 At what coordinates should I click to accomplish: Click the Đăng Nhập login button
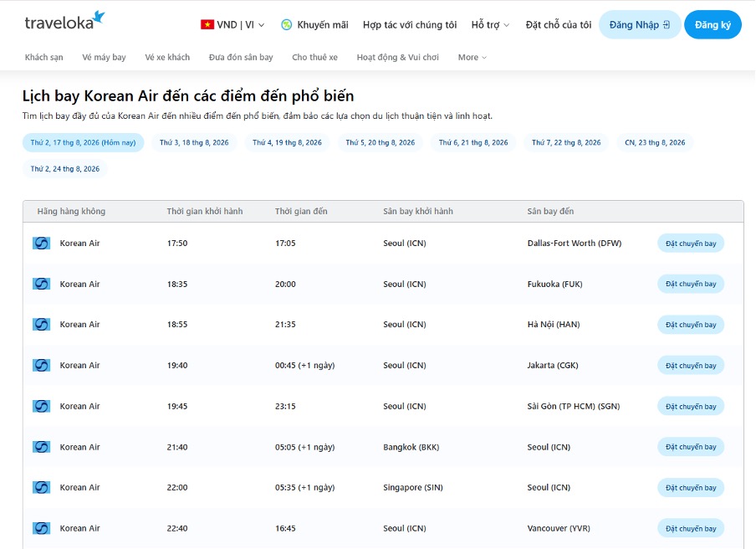click(x=640, y=24)
